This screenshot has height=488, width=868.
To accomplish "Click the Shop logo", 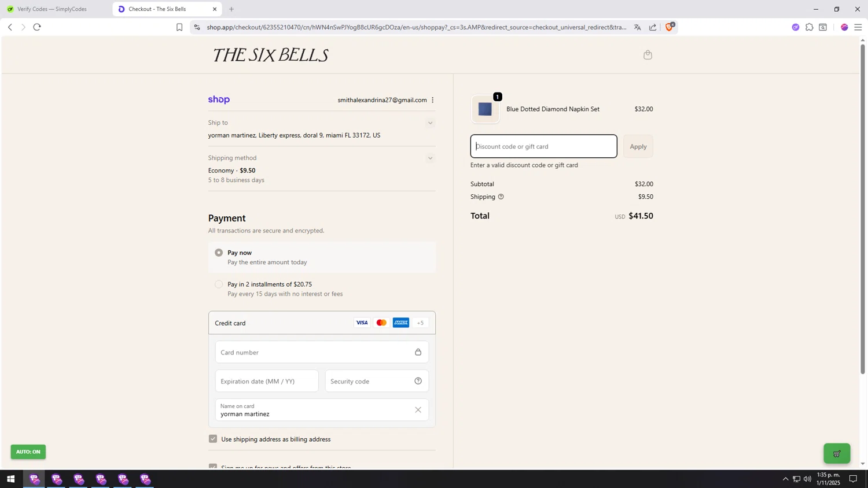I will pyautogui.click(x=219, y=99).
